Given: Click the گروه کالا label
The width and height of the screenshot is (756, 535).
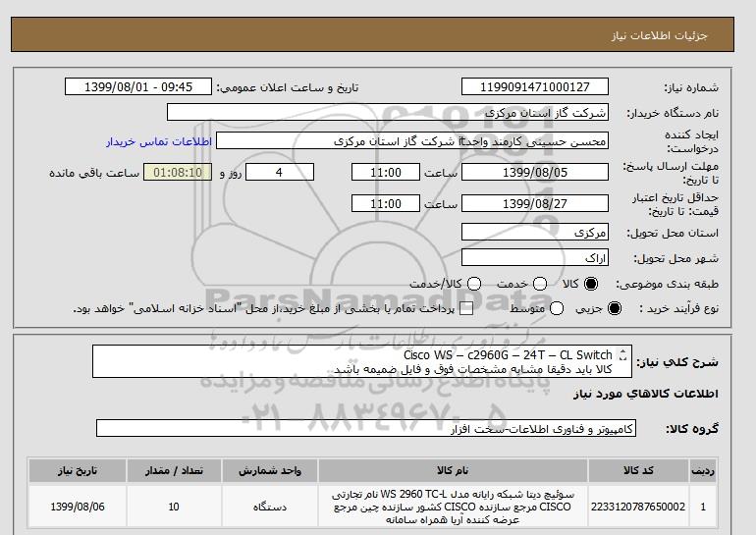Looking at the screenshot, I should [x=692, y=428].
